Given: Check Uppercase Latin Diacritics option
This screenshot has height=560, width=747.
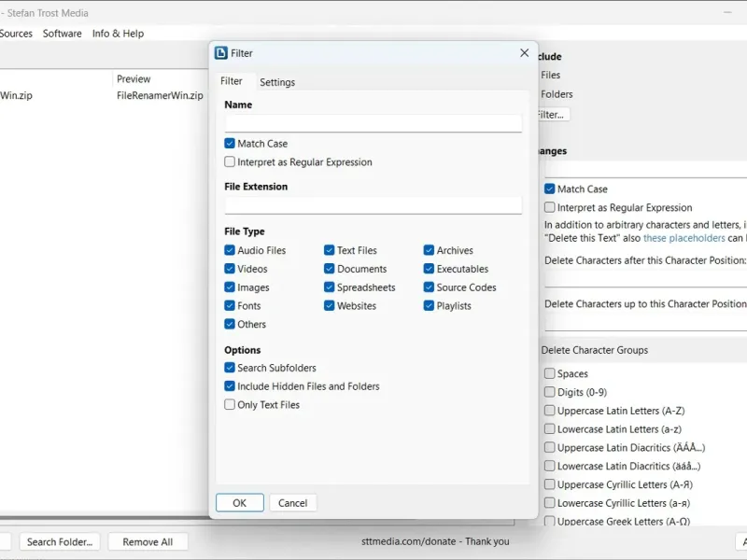Looking at the screenshot, I should point(550,448).
